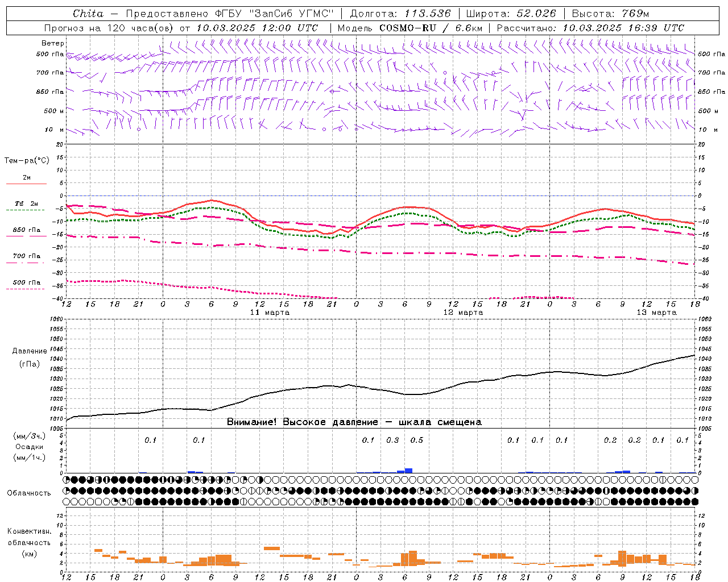
Task: Click the '0.3' precipitation value
Action: point(393,440)
